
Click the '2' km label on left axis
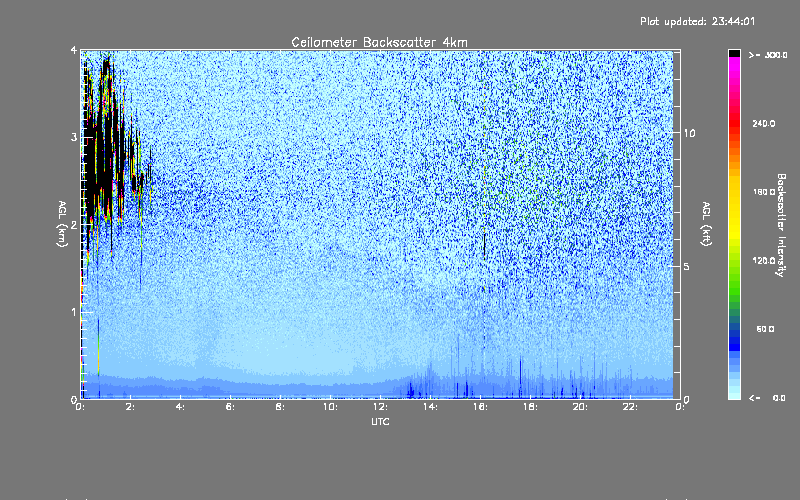coord(74,224)
